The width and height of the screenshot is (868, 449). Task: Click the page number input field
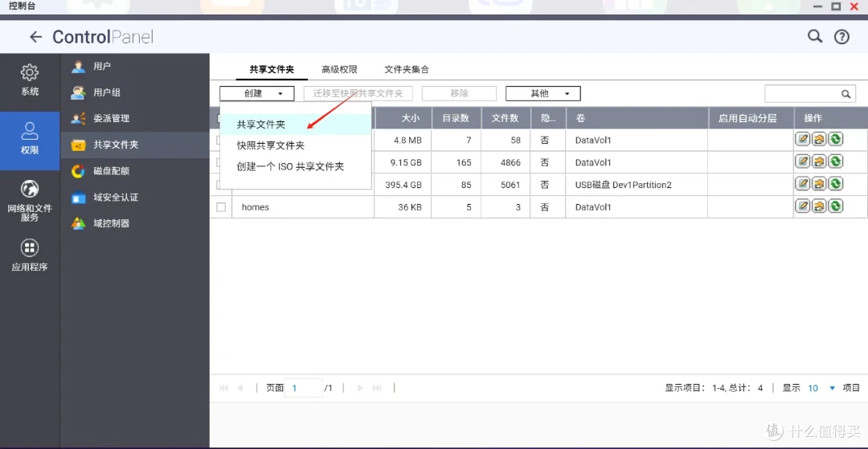click(303, 388)
